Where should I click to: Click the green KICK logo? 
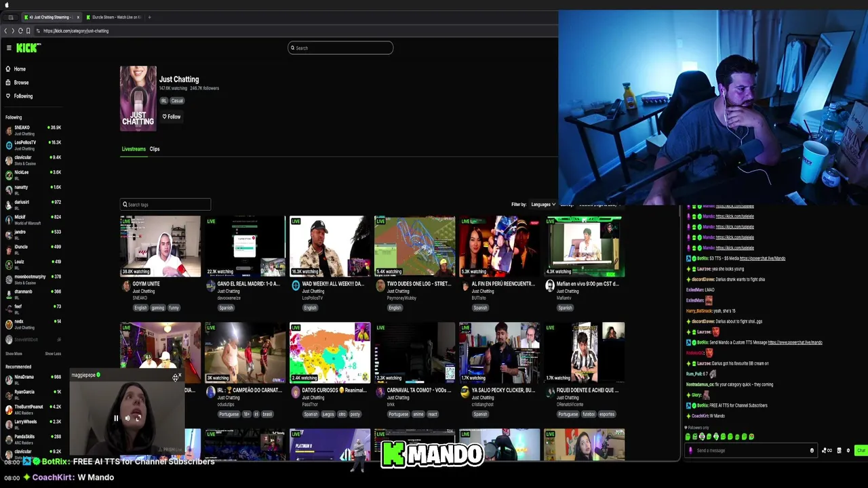[28, 47]
